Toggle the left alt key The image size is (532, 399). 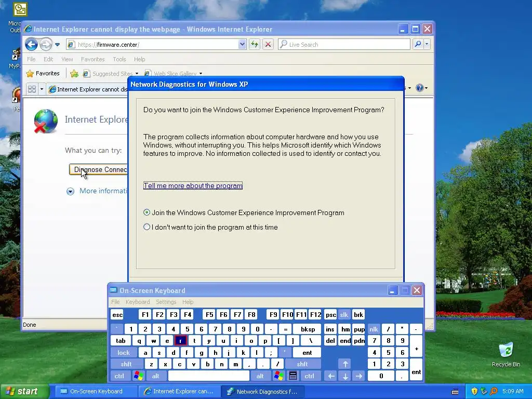155,376
